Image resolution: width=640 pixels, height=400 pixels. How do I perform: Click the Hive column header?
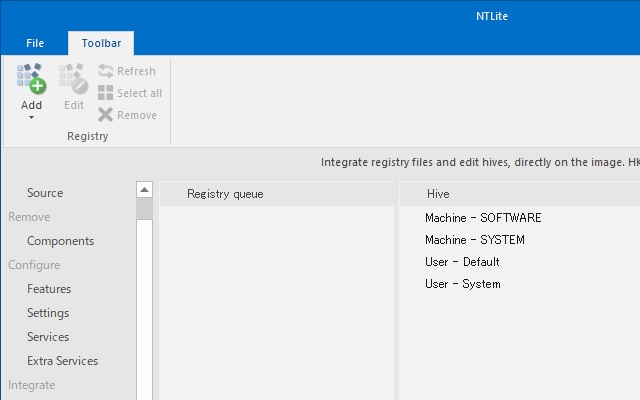520,194
